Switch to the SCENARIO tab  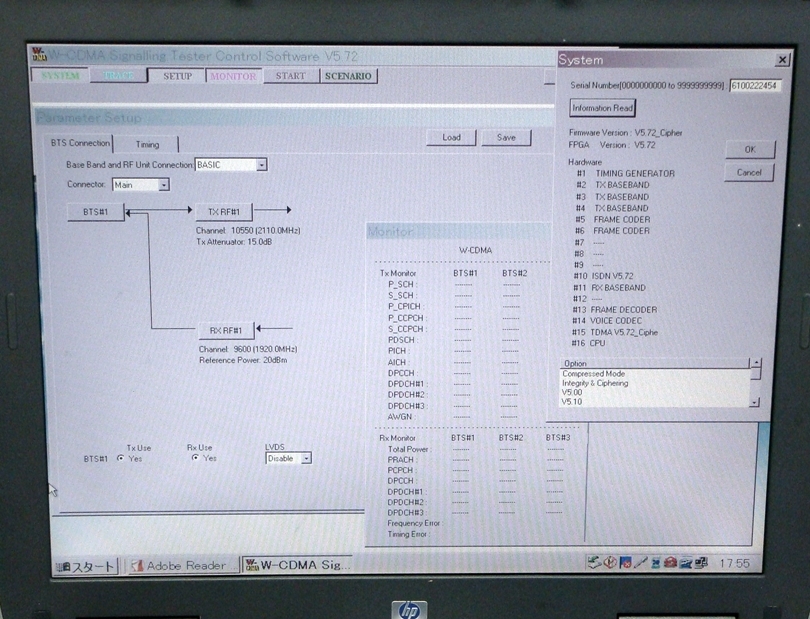348,76
